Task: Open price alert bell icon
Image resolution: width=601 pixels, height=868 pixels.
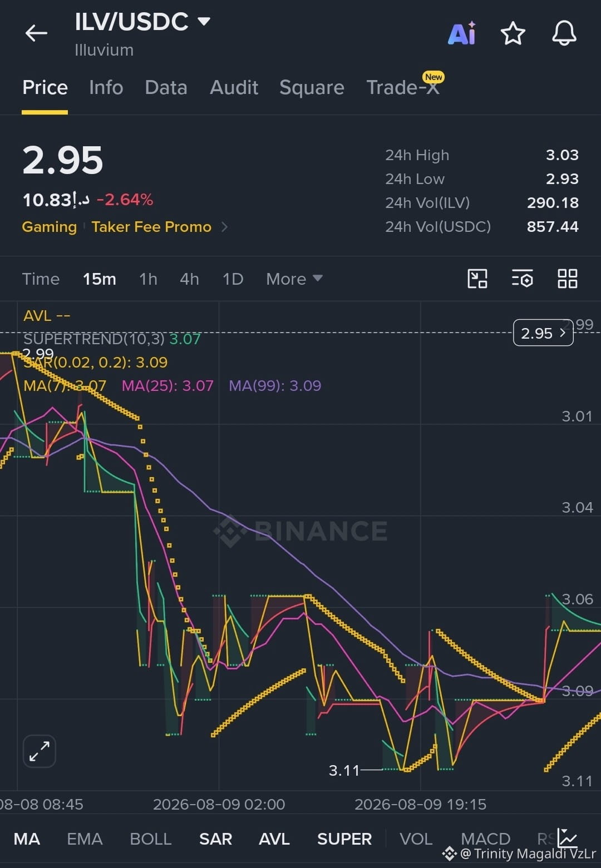Action: coord(564,33)
